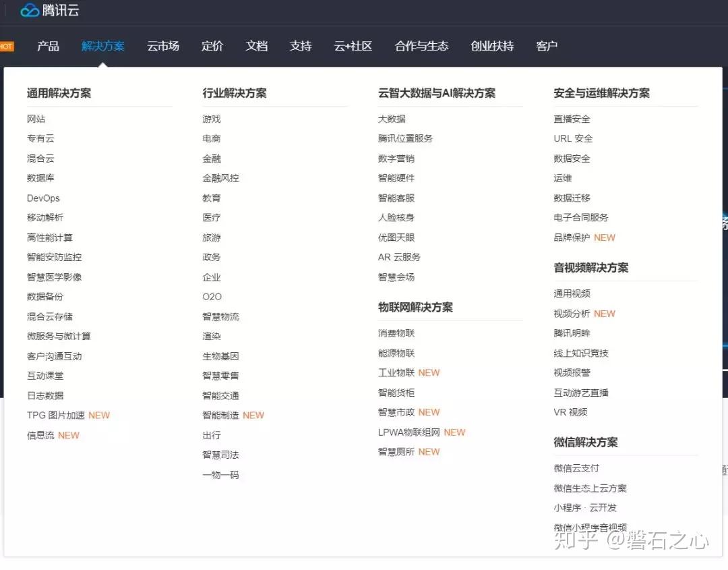This screenshot has width=728, height=570.
Task: Open the 大数据 solution link
Action: [x=392, y=119]
